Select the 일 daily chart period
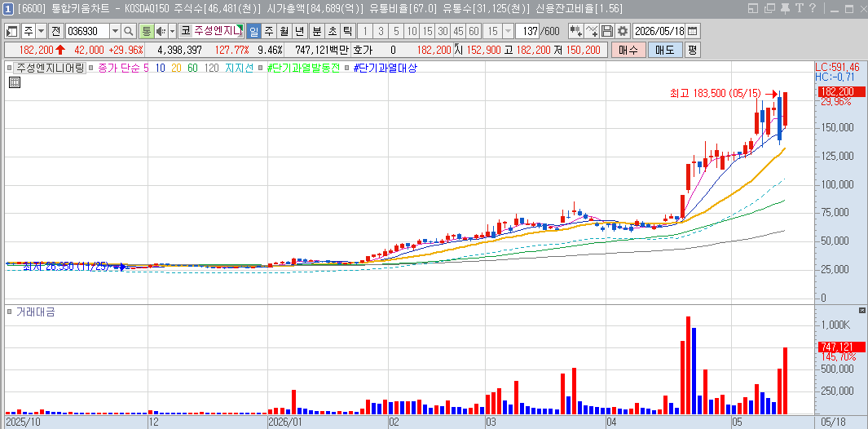The height and width of the screenshot is (429, 868). [x=253, y=30]
